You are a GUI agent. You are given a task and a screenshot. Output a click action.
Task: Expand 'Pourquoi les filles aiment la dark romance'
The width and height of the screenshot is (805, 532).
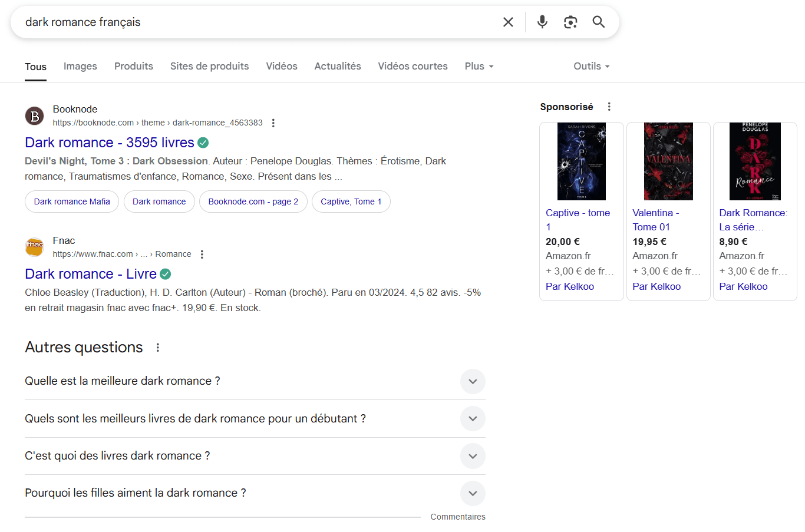tap(472, 493)
